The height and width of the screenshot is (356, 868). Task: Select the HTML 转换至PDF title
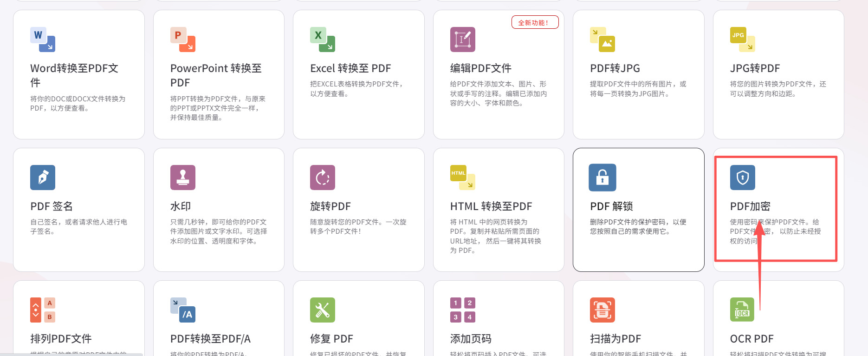491,206
